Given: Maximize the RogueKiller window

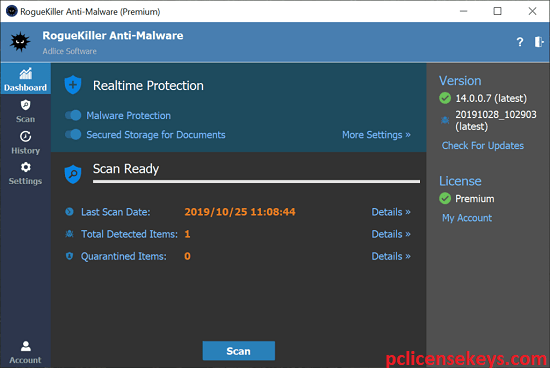Looking at the screenshot, I should [497, 11].
